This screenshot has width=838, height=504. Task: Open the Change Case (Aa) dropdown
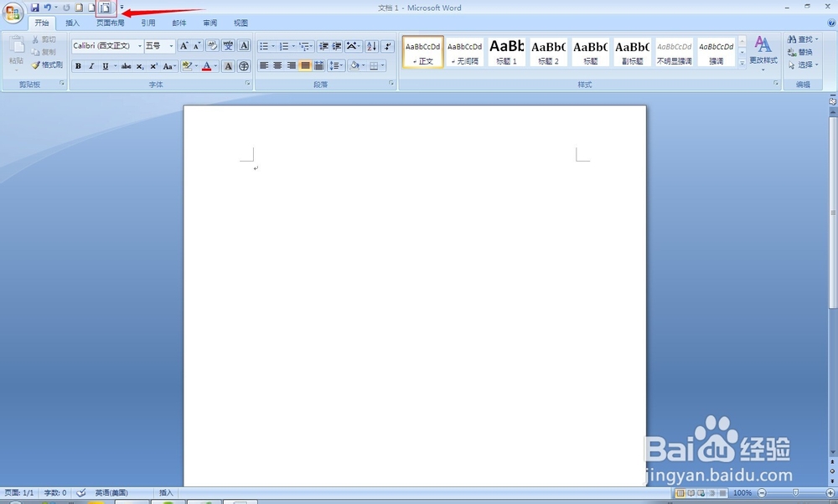[169, 66]
